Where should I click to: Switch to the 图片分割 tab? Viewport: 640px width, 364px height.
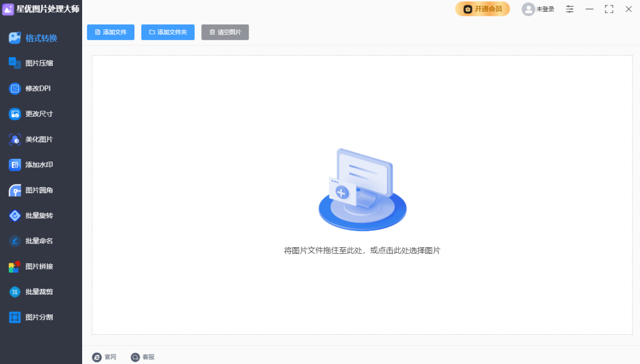point(41,317)
